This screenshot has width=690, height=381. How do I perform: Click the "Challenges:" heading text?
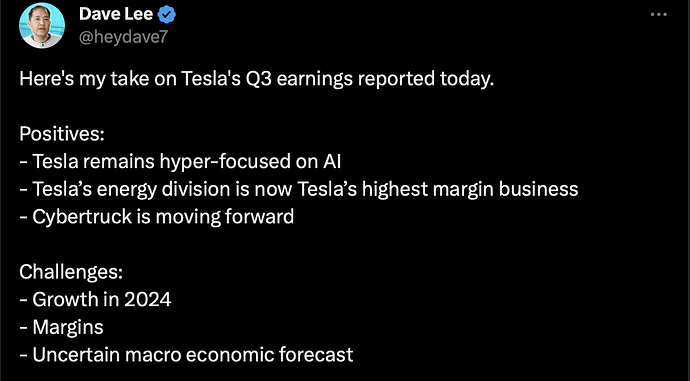71,272
